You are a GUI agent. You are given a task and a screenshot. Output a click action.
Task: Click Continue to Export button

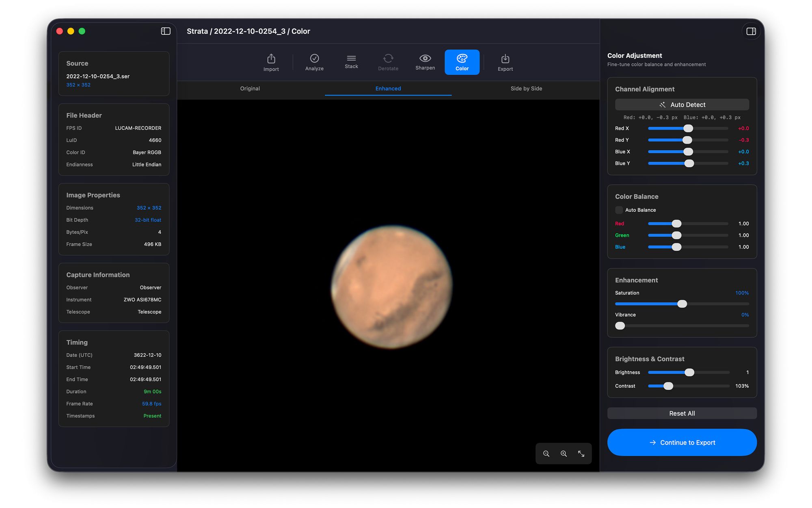click(x=682, y=442)
